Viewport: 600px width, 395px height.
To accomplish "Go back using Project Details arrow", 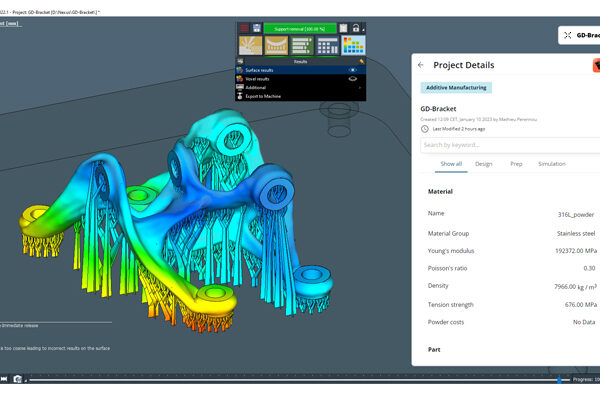I will (421, 65).
